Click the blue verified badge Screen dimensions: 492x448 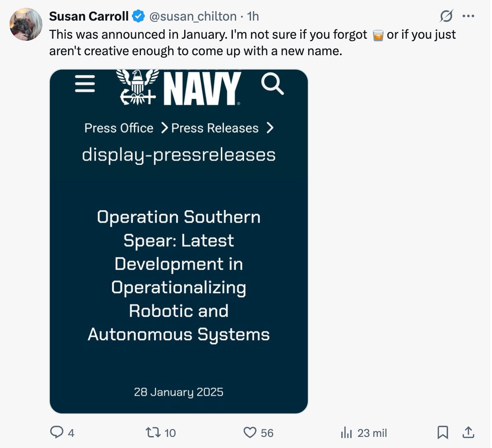(x=138, y=16)
